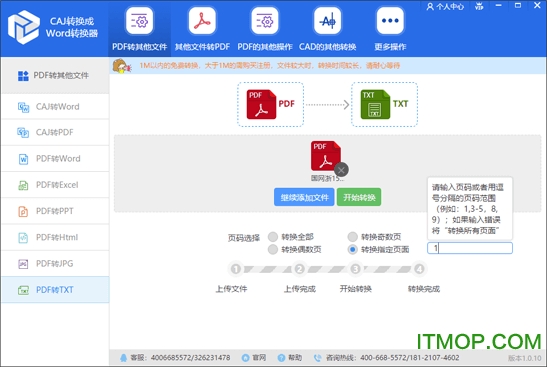Remove the uploaded PDF with X icon
This screenshot has height=367, width=547.
341,170
